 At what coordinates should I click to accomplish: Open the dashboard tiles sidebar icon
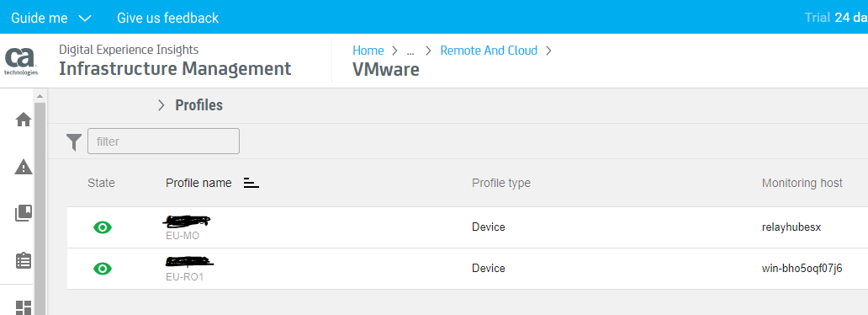tap(24, 307)
